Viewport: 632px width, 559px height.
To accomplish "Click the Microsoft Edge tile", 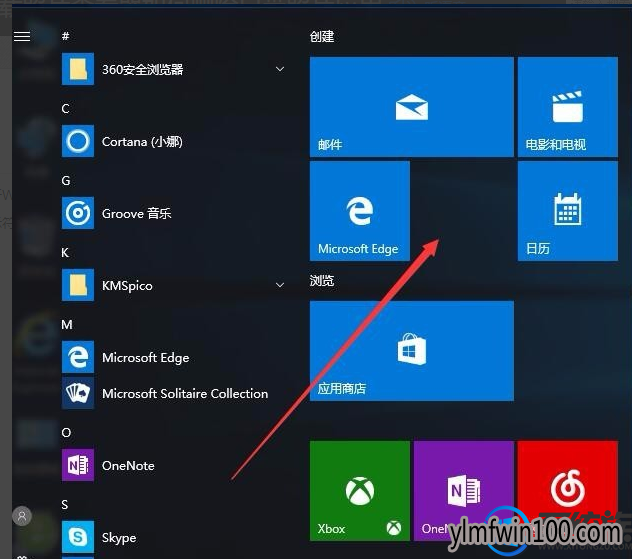I will (360, 211).
